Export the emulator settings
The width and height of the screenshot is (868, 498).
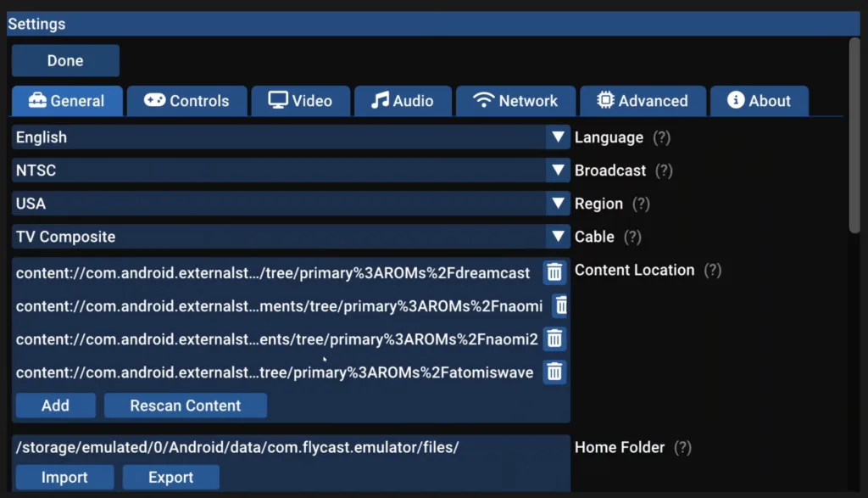(170, 477)
